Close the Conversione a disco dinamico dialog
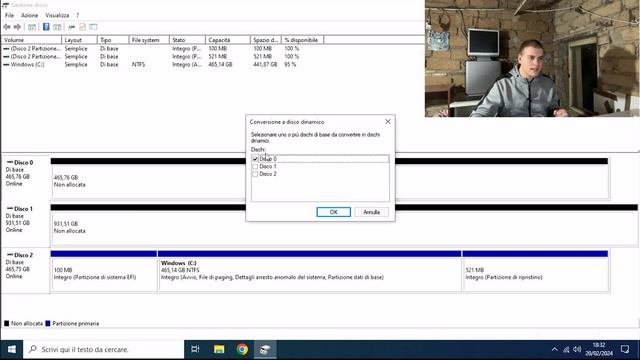This screenshot has width=640, height=360. click(x=388, y=122)
